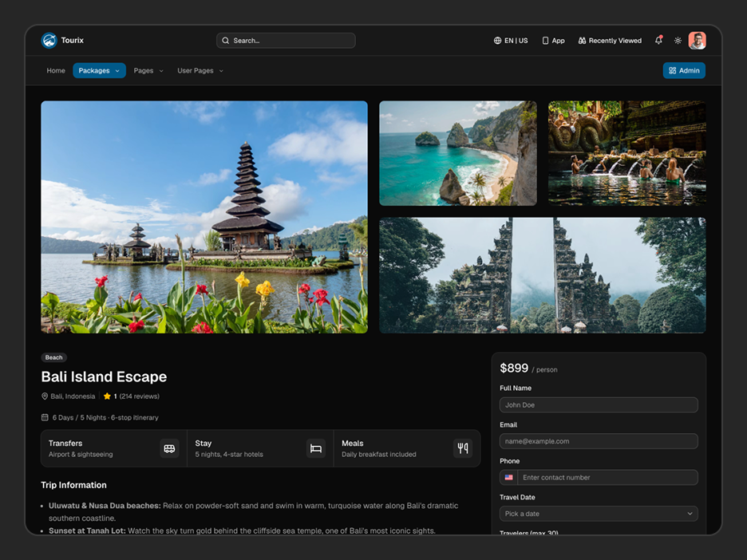Open the stone temple gate photo
The image size is (747, 560).
pos(543,275)
